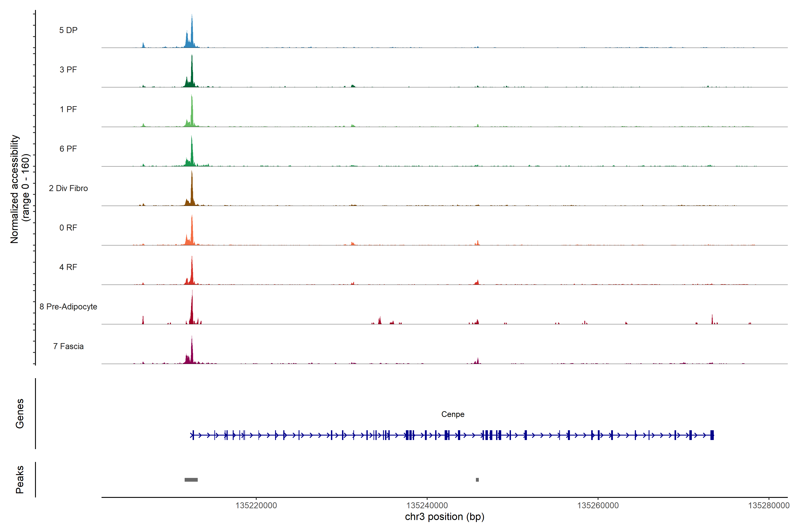
Task: Select the 2 Div Fibro label
Action: click(68, 188)
